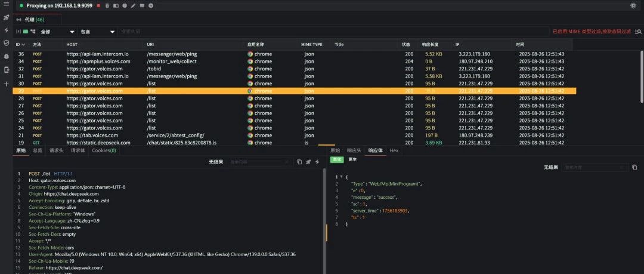Image resolution: width=644 pixels, height=274 pixels.
Task: Copy request using the copy icon
Action: pos(299,162)
